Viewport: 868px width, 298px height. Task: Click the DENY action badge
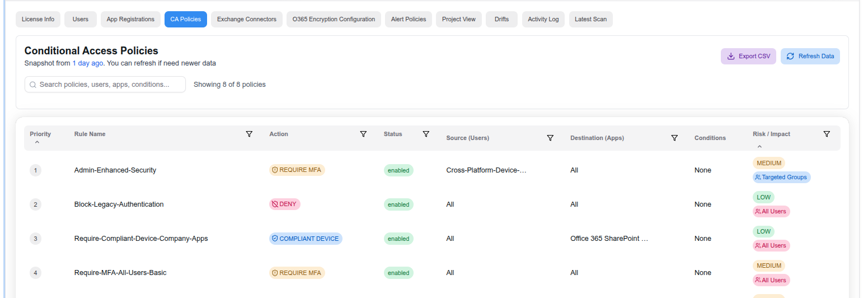tap(284, 204)
